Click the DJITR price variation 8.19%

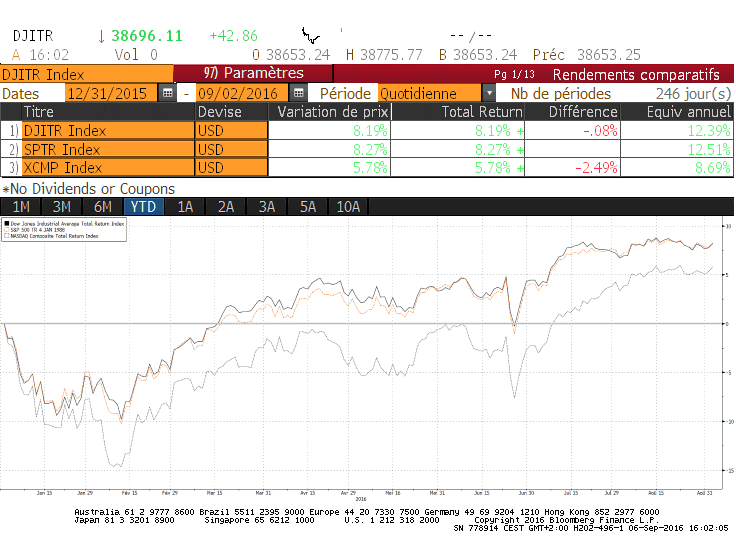pos(370,130)
